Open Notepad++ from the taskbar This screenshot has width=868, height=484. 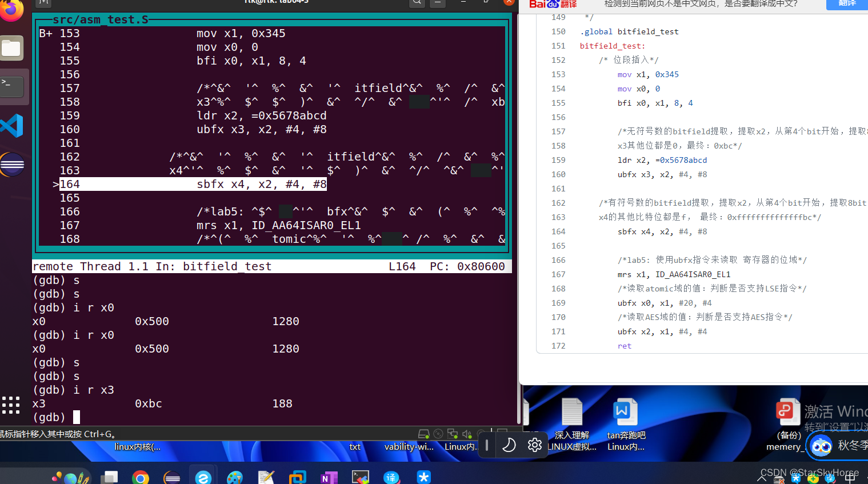click(266, 477)
